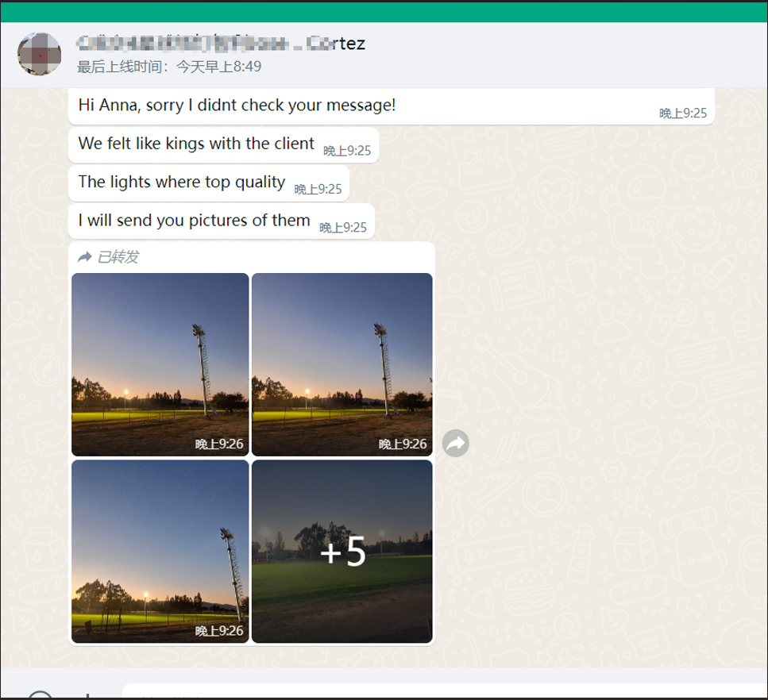This screenshot has height=700, width=768.
Task: Open the top-right stadium light photo
Action: pos(342,357)
